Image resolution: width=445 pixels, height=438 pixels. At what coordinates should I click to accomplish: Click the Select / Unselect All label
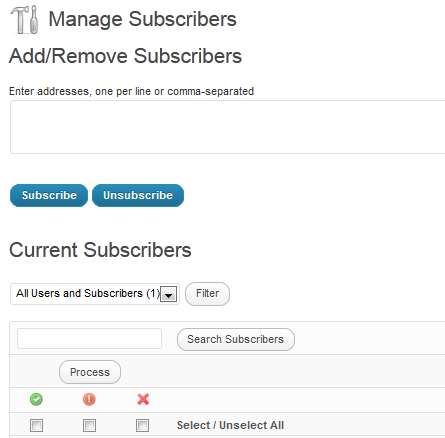pyautogui.click(x=230, y=425)
